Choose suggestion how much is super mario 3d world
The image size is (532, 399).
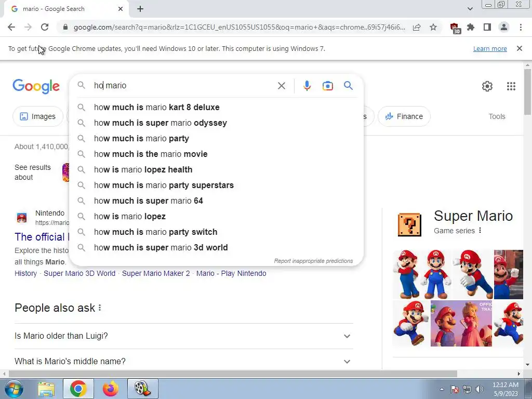click(x=216, y=248)
